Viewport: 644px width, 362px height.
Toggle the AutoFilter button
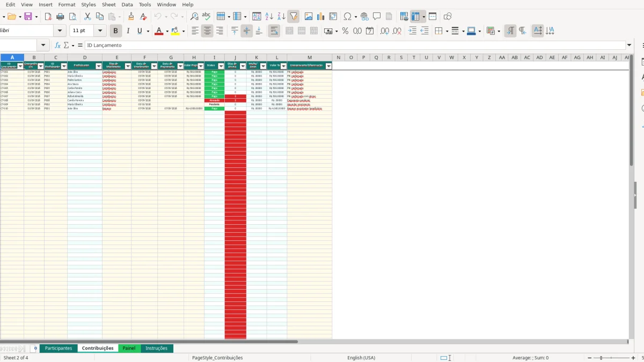point(294,17)
